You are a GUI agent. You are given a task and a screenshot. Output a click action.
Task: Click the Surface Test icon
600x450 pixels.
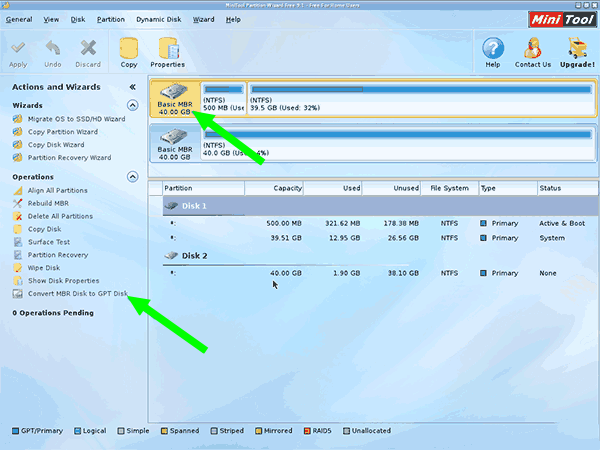tap(18, 242)
